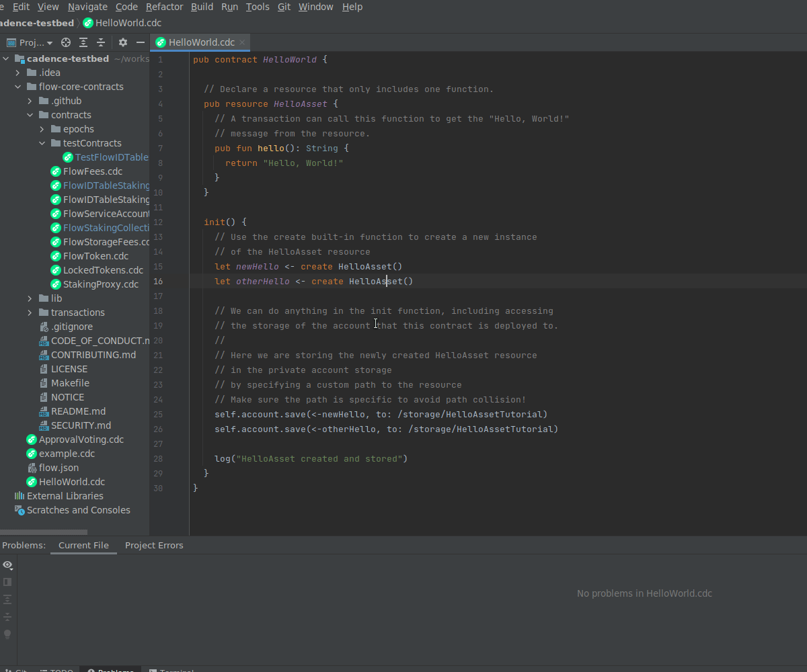Expand the .idea folder
The image size is (807, 672).
point(17,73)
